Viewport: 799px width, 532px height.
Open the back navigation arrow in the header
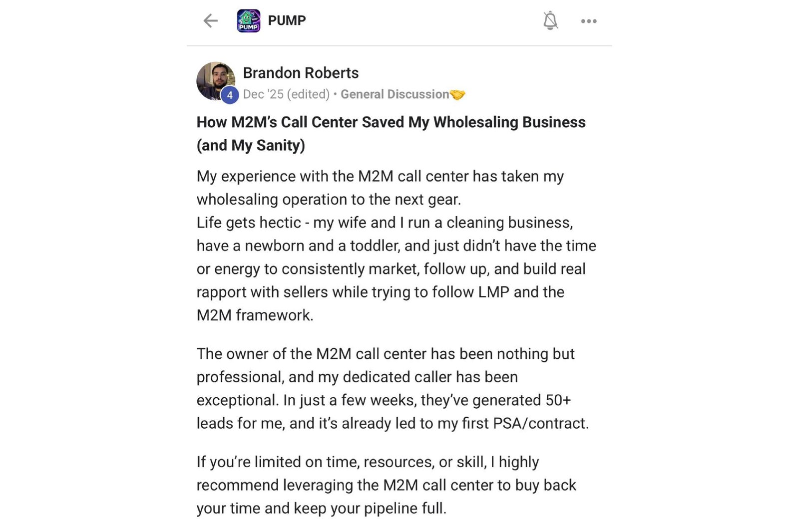coord(210,20)
